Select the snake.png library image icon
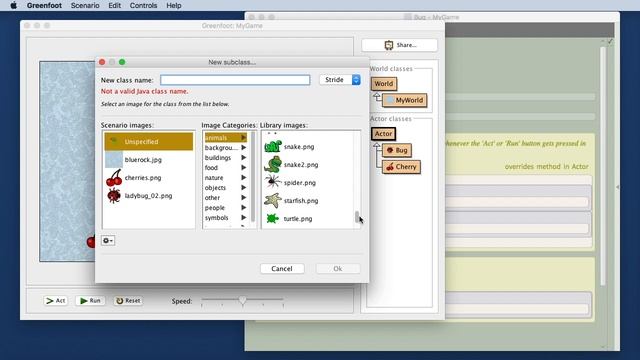This screenshot has height=360, width=640. tap(273, 146)
